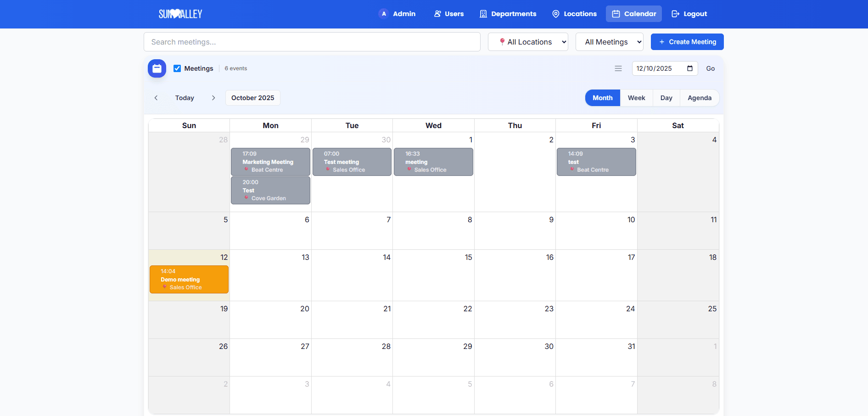Switch to Agenda view
The image size is (868, 416).
coord(700,98)
